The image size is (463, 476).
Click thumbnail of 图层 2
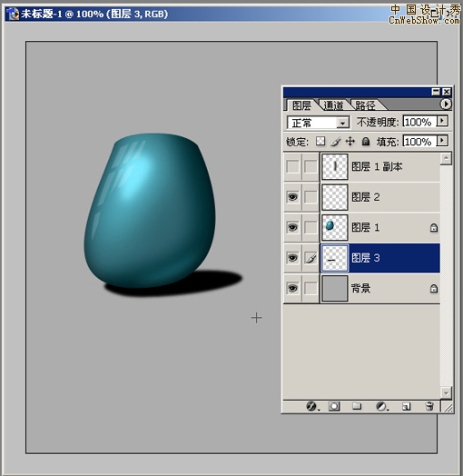(334, 197)
